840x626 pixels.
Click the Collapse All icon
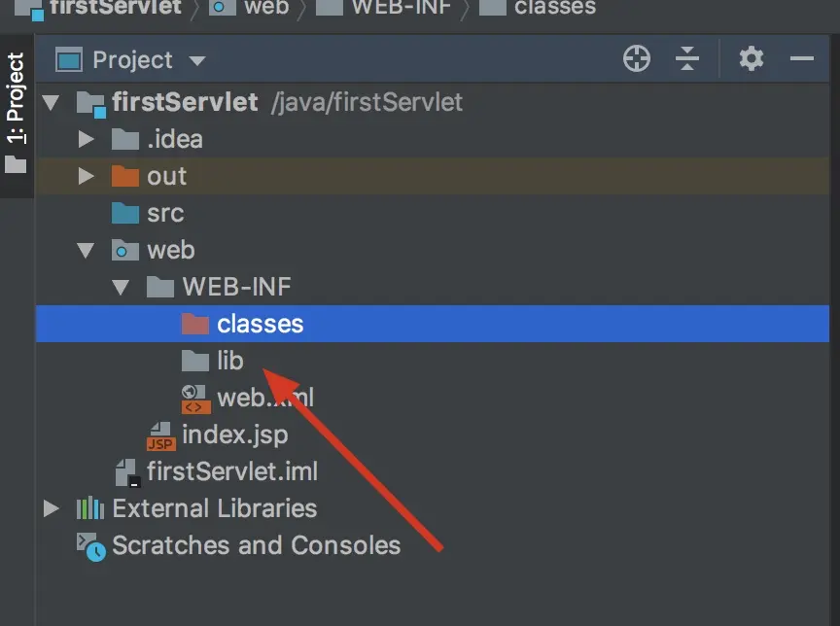[x=687, y=59]
